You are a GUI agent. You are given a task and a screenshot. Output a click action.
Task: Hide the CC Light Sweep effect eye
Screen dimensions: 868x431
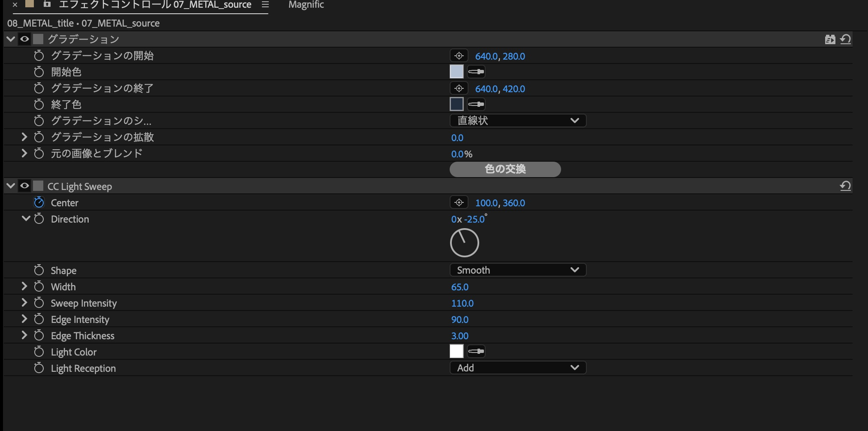(x=24, y=186)
